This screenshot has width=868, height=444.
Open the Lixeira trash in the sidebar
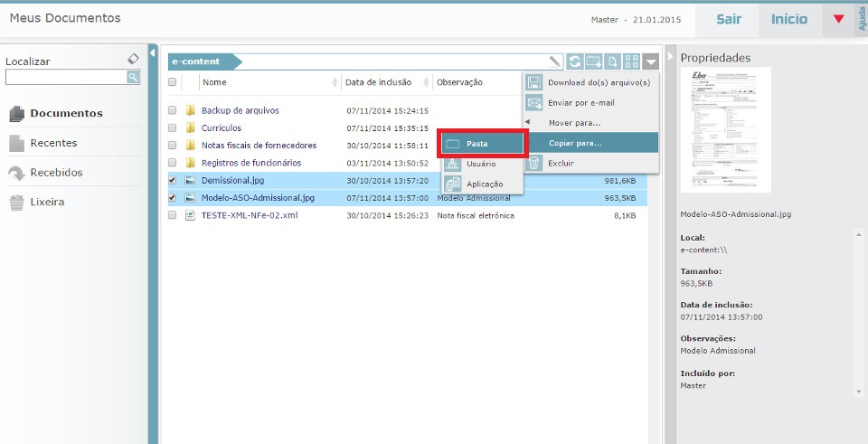pos(46,202)
